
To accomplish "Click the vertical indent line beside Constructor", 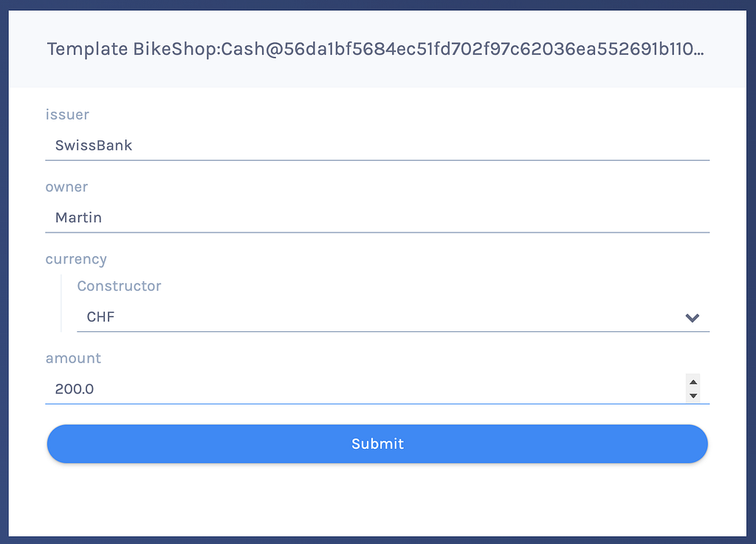I will pos(61,303).
